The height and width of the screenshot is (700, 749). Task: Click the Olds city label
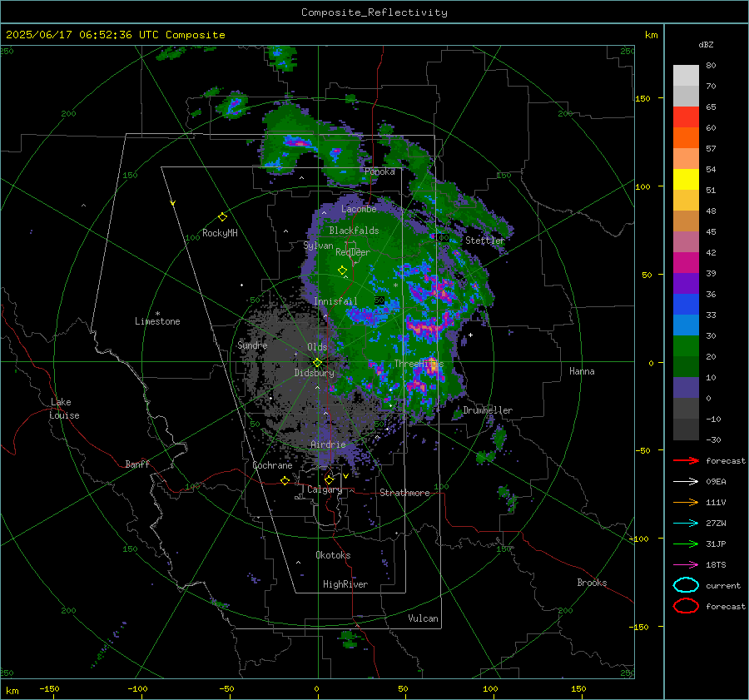(x=317, y=347)
